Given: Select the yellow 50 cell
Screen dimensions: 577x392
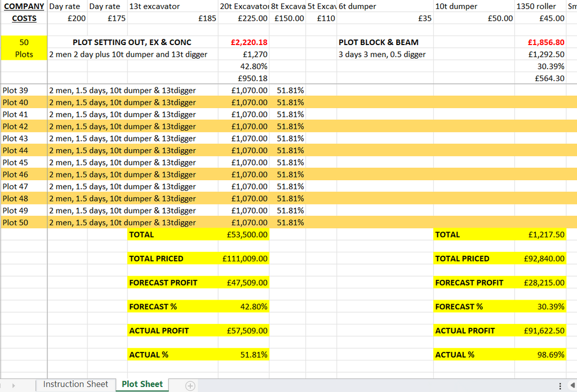Looking at the screenshot, I should 24,42.
